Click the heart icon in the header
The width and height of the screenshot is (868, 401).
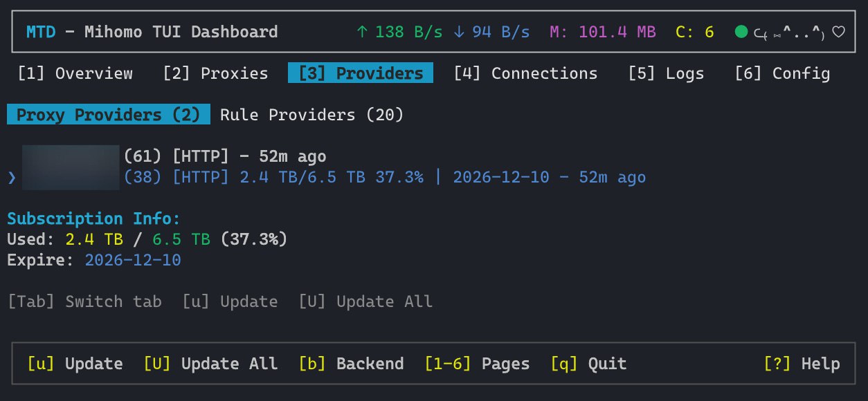[838, 32]
